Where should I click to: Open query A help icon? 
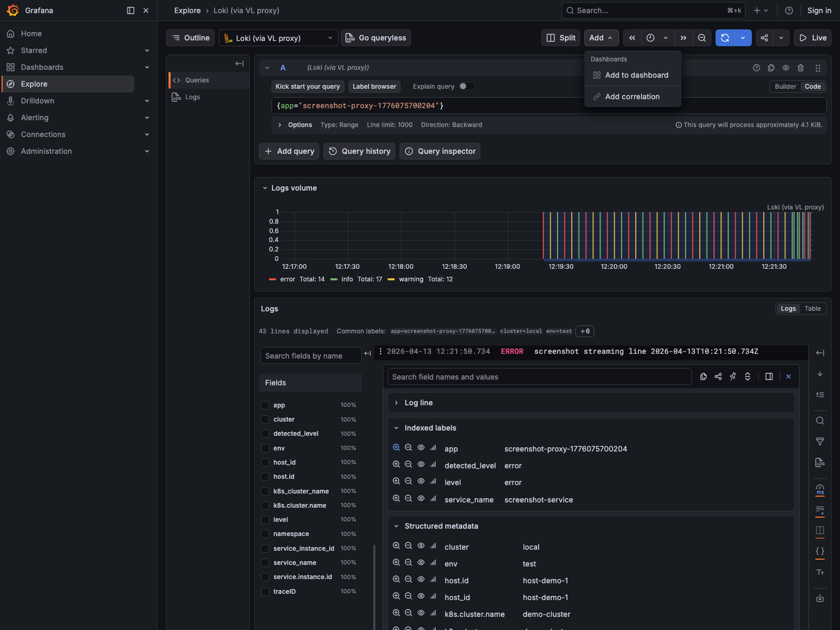pyautogui.click(x=757, y=68)
